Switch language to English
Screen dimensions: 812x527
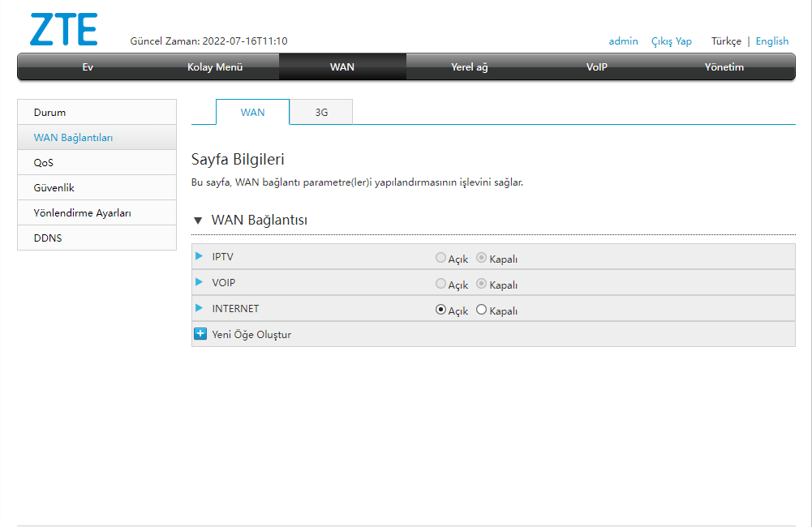point(772,41)
